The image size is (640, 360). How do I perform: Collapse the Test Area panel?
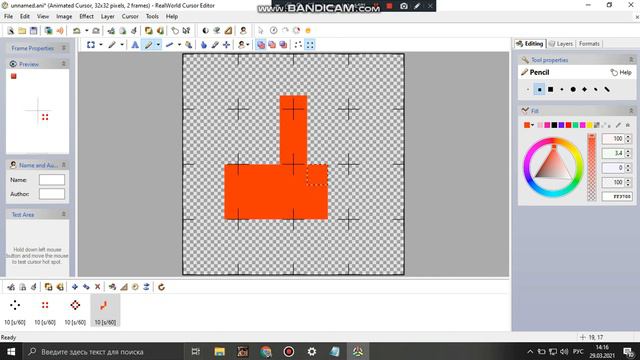[x=64, y=214]
